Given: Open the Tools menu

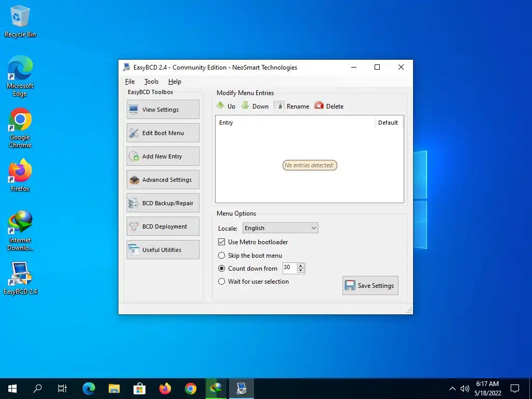Looking at the screenshot, I should pos(151,82).
